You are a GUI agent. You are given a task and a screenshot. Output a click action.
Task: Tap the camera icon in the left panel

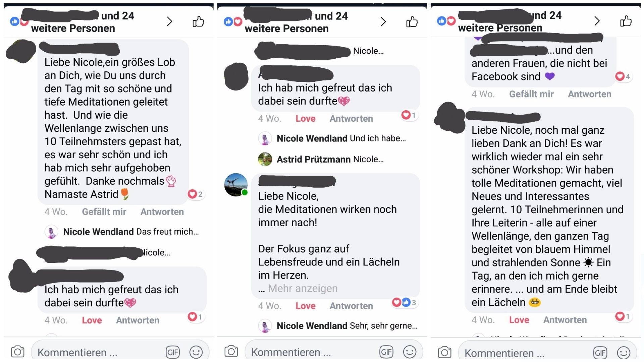(17, 352)
